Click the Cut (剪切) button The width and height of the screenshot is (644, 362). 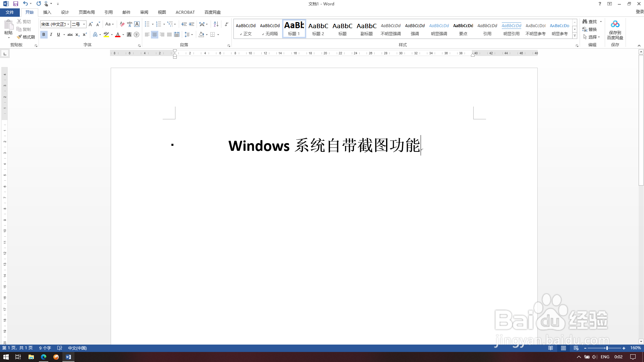pos(24,21)
